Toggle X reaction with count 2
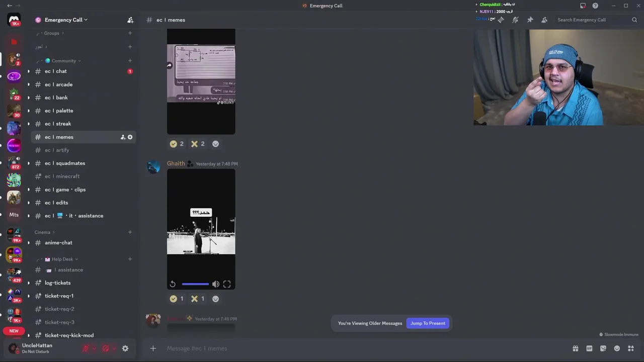 click(198, 144)
